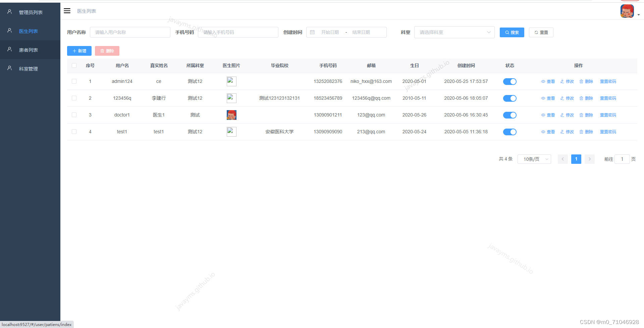Click 查看 view link for test1
The height and width of the screenshot is (328, 644).
tap(548, 132)
